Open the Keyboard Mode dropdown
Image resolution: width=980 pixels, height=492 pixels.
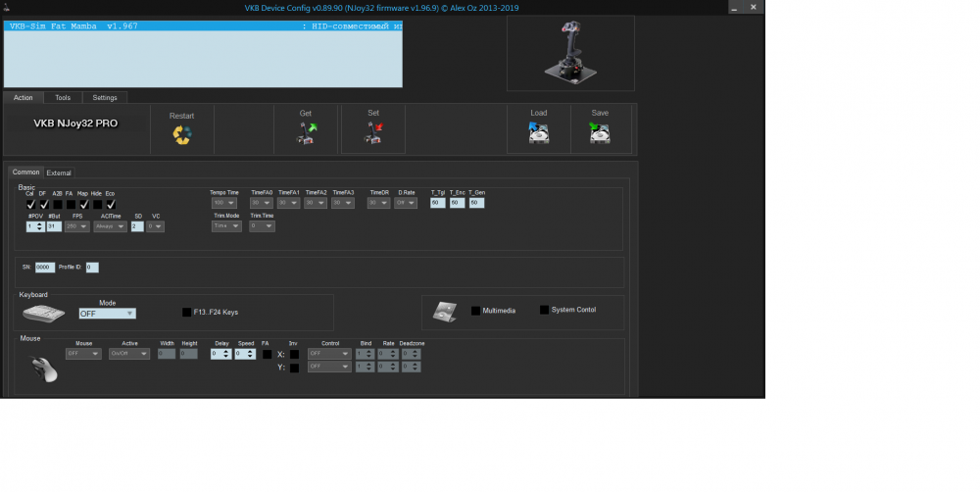[107, 314]
